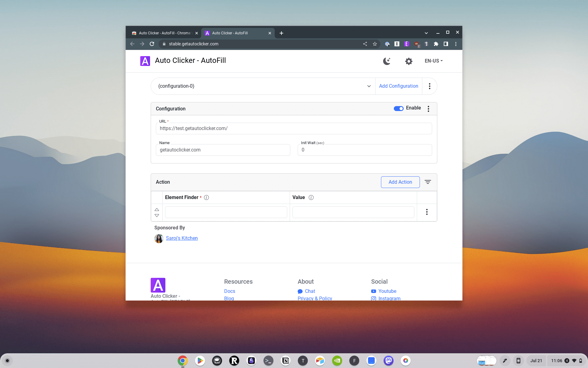Toggle dark mode moon icon
588x368 pixels.
pos(387,61)
